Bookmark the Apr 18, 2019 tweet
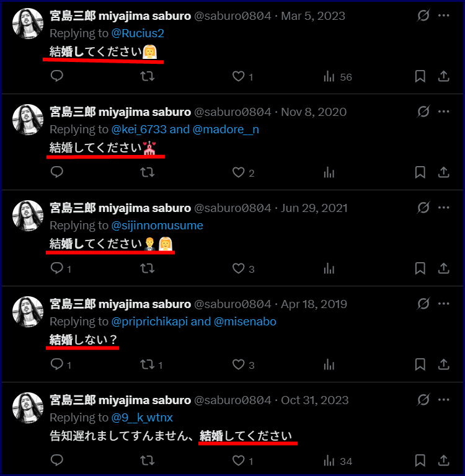The height and width of the screenshot is (476, 465). click(x=420, y=364)
